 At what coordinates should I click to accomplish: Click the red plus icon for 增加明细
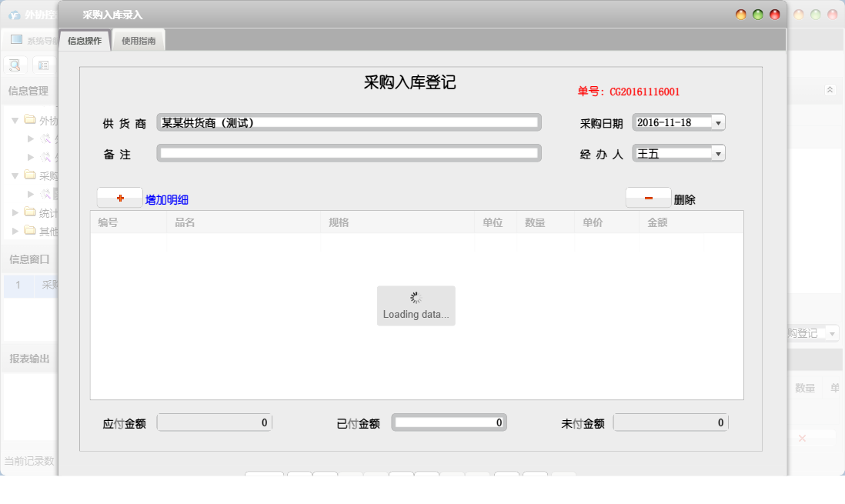pos(119,197)
